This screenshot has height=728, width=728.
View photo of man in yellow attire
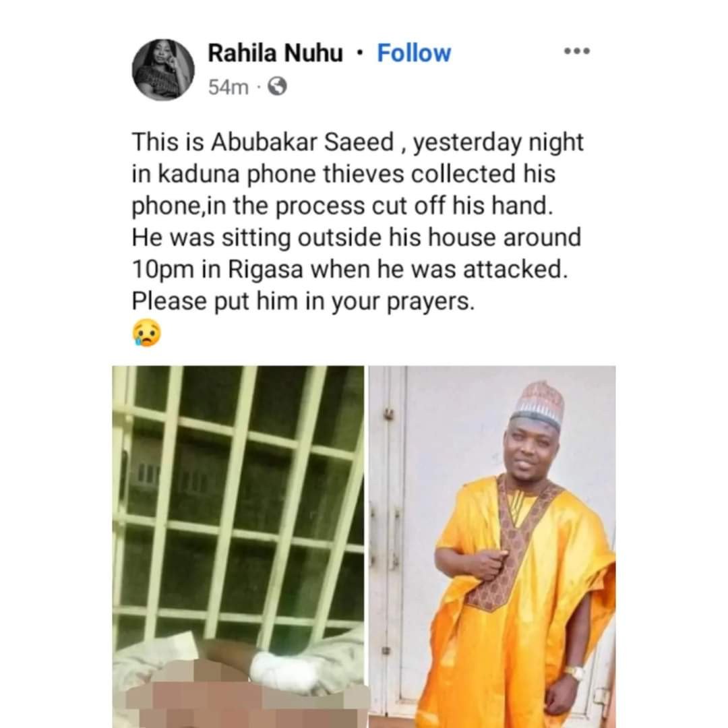[492, 547]
